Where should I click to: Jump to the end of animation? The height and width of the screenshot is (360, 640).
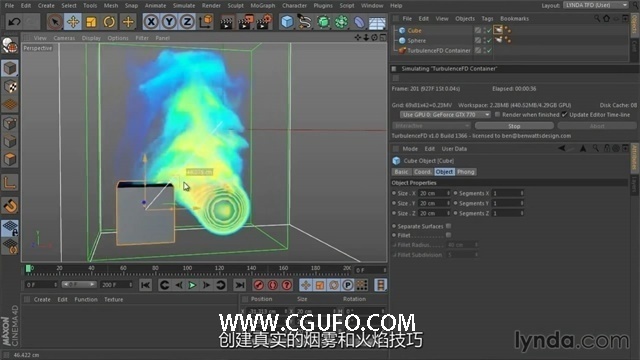click(x=240, y=285)
